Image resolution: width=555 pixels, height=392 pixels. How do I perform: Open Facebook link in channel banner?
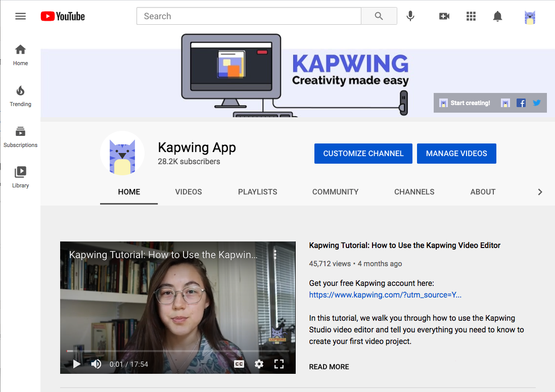point(521,103)
